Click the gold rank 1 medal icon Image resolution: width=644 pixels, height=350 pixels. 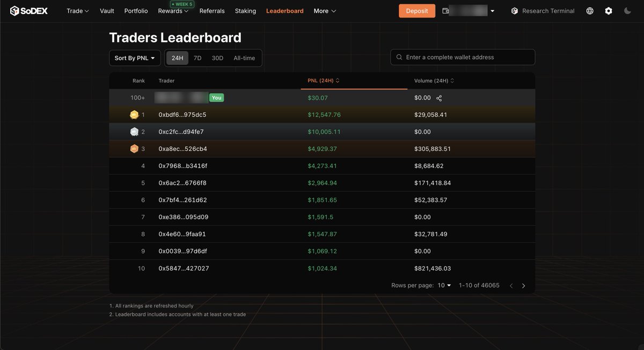click(x=134, y=115)
